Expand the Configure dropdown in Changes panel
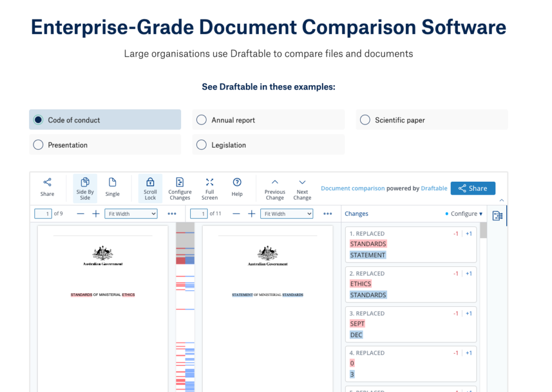 tap(464, 214)
